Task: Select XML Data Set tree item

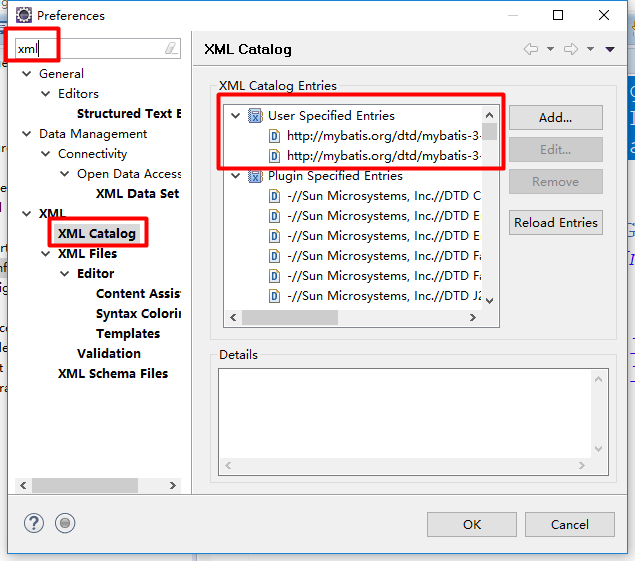Action: click(137, 194)
